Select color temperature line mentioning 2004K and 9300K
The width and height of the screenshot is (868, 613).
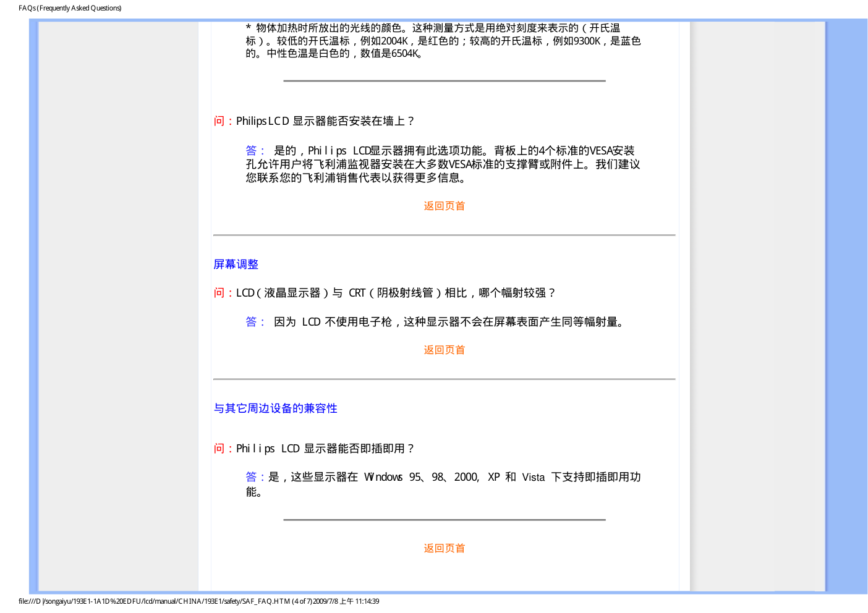[x=443, y=41]
